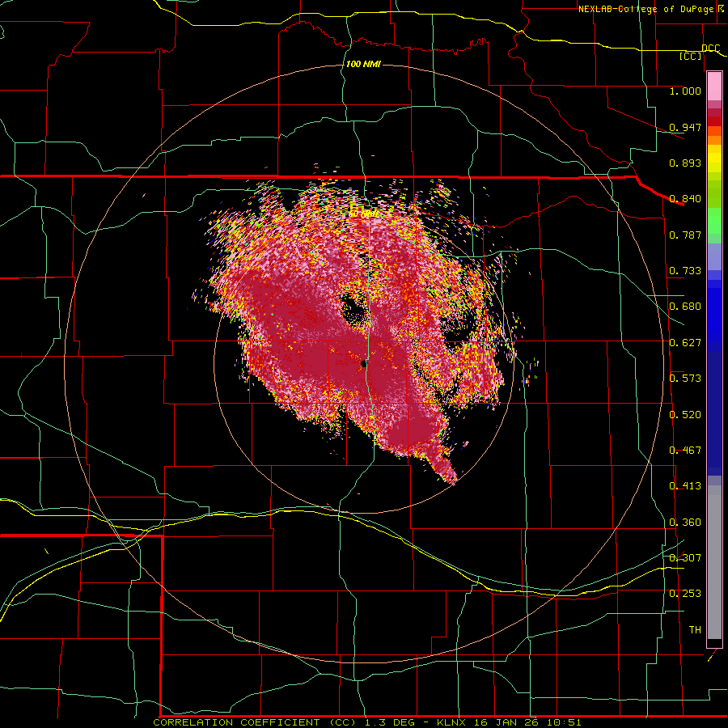Click the KLNX radar station identifier
The width and height of the screenshot is (728, 728).
coord(452,722)
